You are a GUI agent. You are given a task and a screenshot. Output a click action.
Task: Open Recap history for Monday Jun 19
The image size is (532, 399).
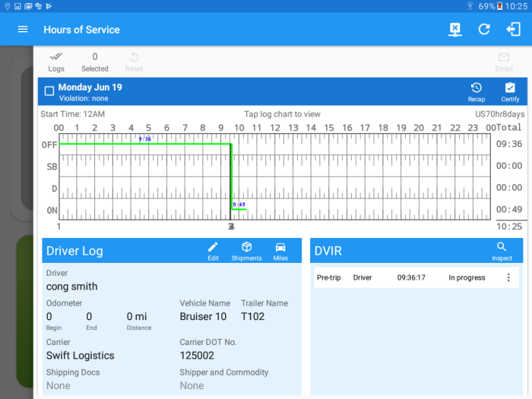477,92
